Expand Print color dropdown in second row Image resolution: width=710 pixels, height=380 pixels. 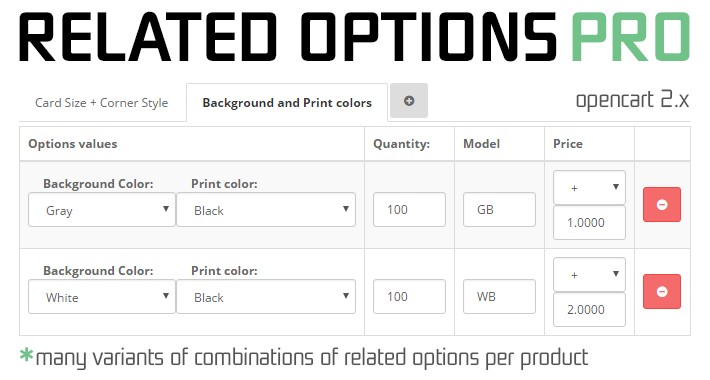(266, 297)
